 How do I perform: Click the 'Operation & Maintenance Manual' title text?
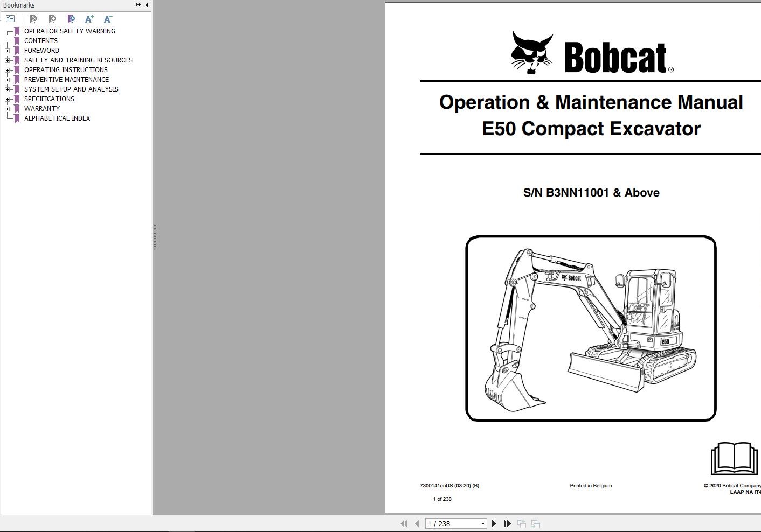coord(591,102)
